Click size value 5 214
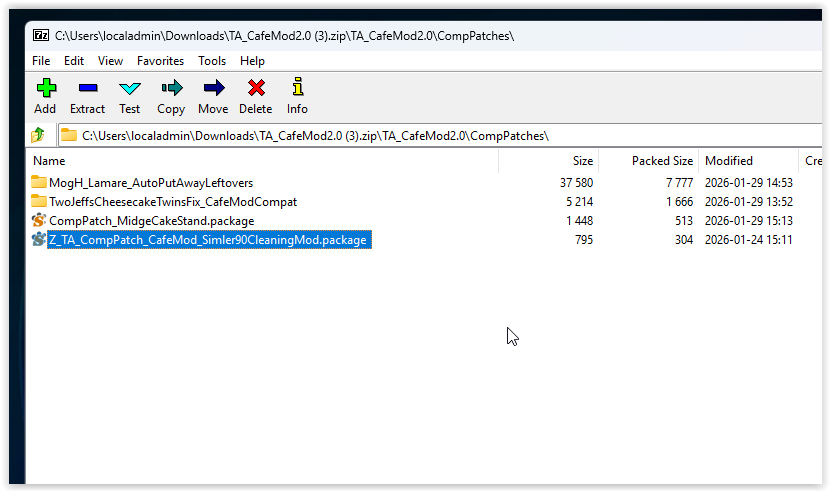This screenshot has width=830, height=492. click(x=580, y=202)
